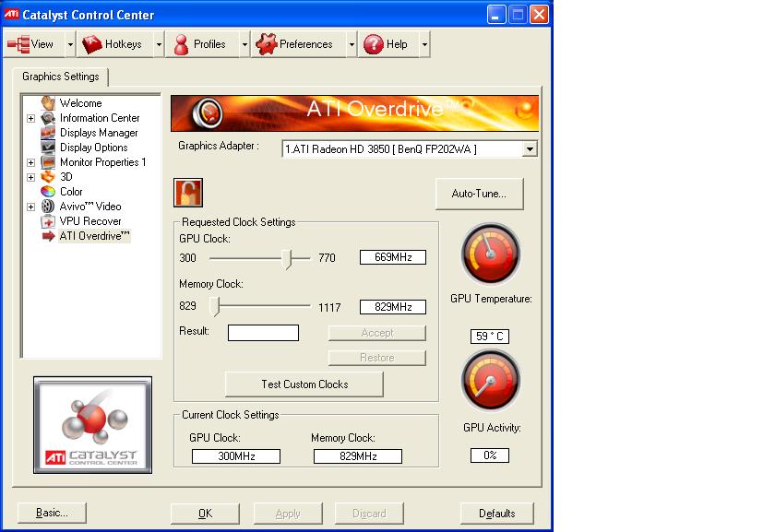This screenshot has height=532, width=775.
Task: Open the Profiles dropdown arrow
Action: click(x=244, y=44)
